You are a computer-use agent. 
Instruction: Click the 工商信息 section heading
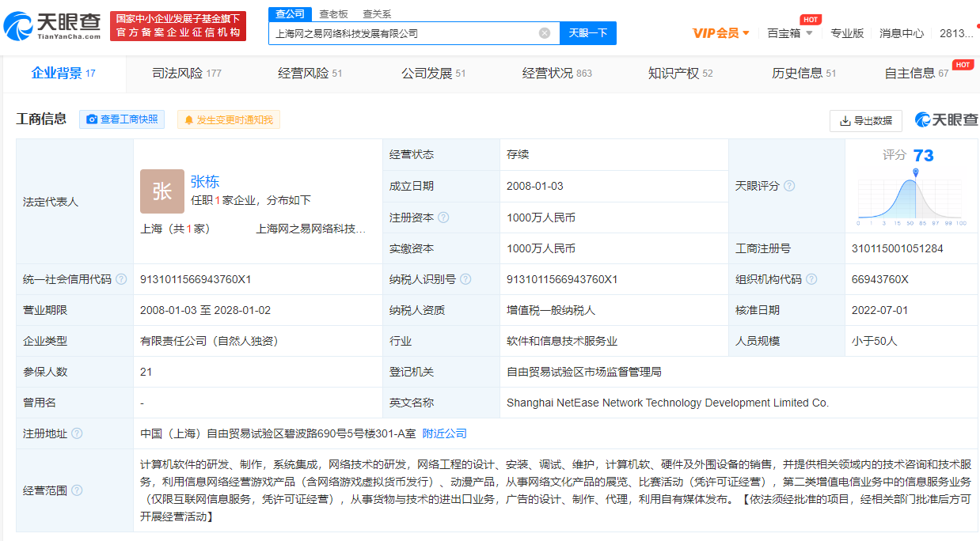coord(41,119)
